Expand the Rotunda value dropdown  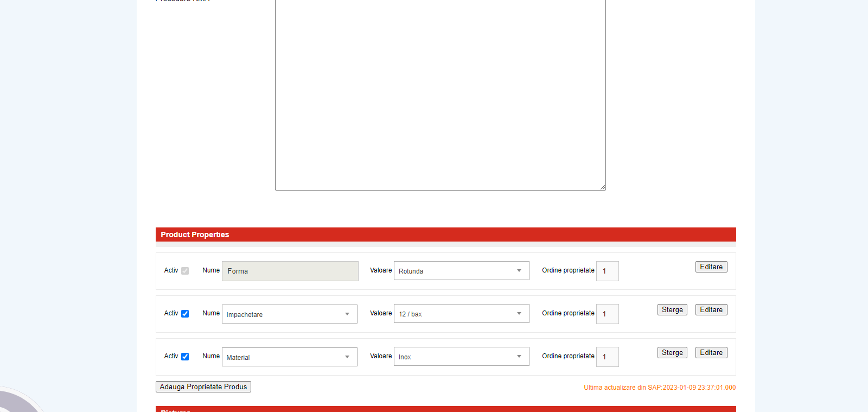(x=461, y=271)
